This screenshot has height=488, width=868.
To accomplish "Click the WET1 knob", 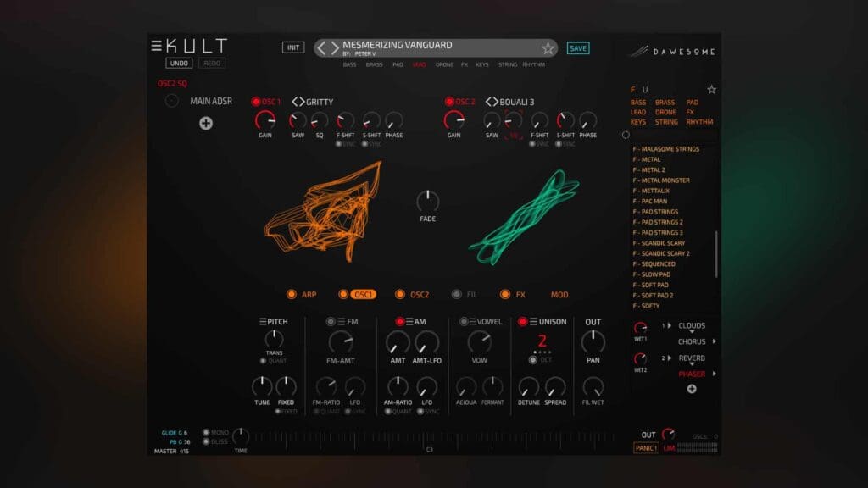I will pyautogui.click(x=642, y=327).
